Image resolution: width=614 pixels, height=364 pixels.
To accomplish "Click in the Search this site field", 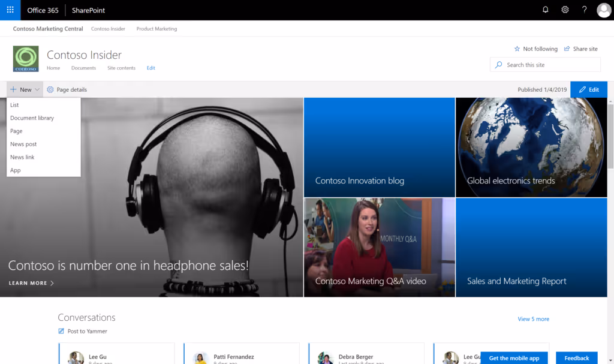I will tap(545, 65).
